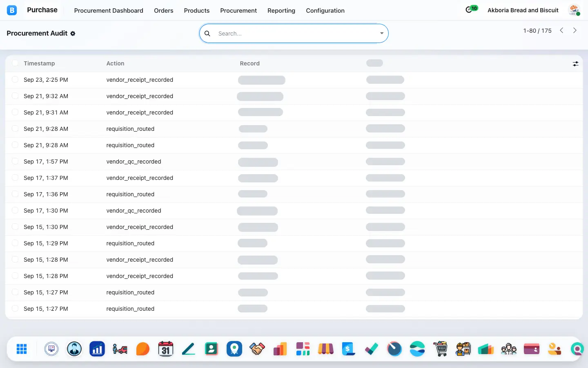Go to the next page of records
The image size is (588, 368).
[x=575, y=30]
